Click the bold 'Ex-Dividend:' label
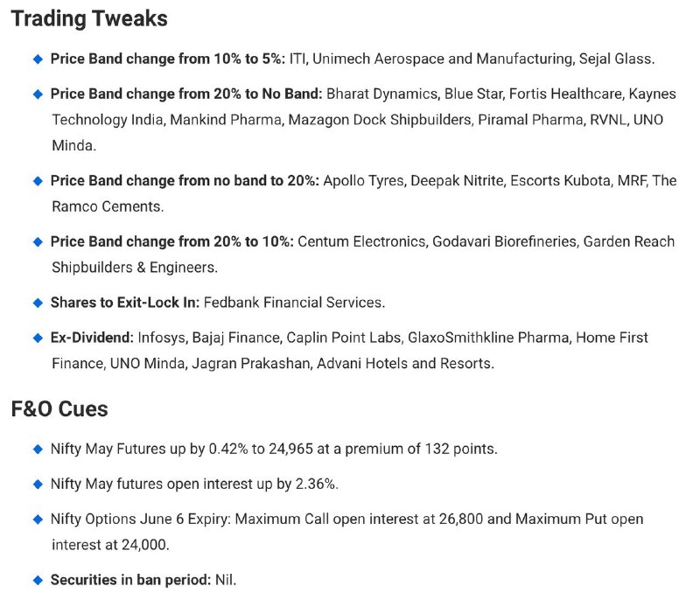The height and width of the screenshot is (600, 700). (x=92, y=338)
